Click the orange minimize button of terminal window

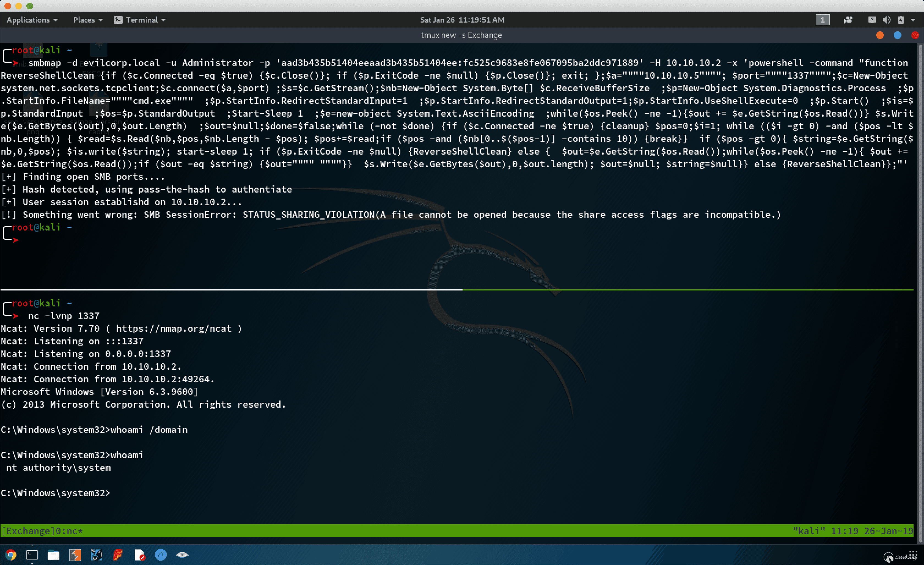[880, 35]
